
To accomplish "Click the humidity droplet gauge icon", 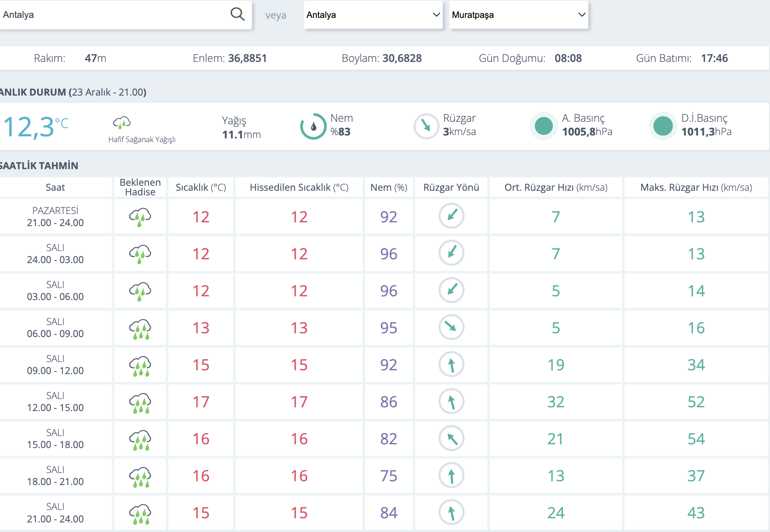I will [313, 126].
